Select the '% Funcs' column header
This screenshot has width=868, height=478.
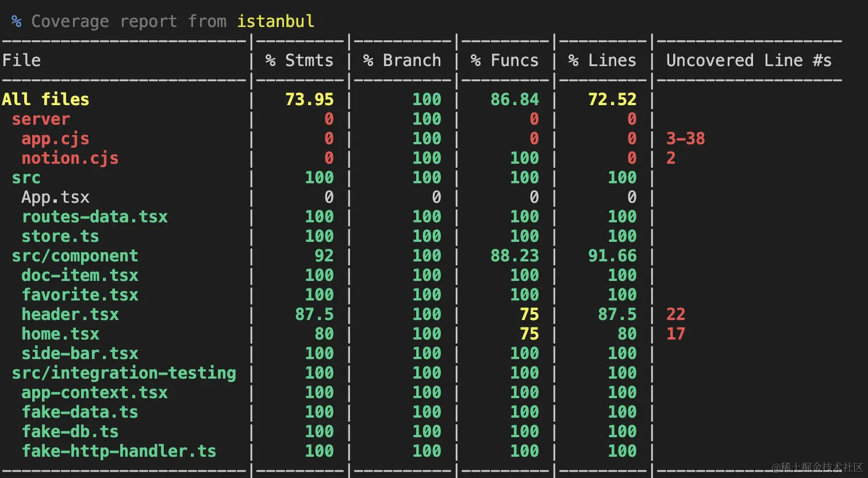point(504,60)
